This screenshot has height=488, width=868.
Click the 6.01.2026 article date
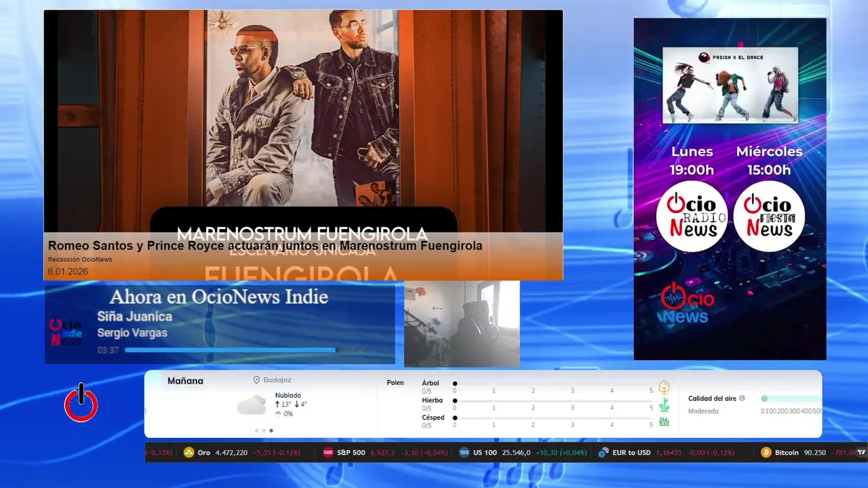click(x=68, y=272)
